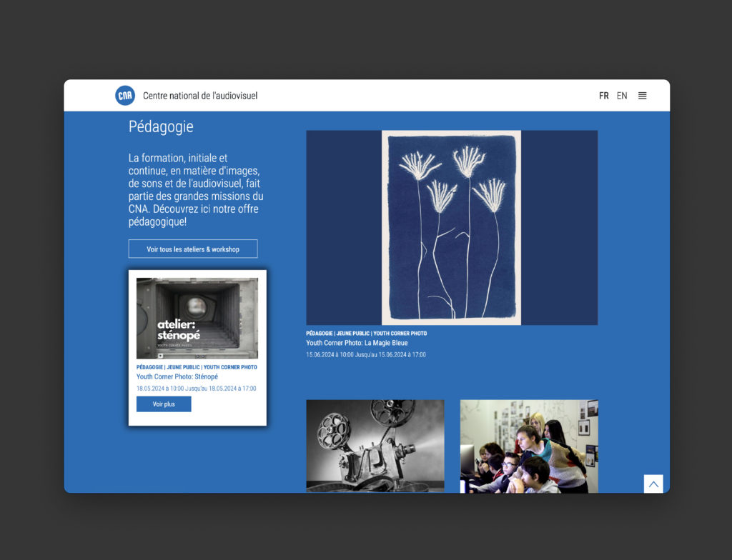Click the 15.06.2024 date under La Magie Bleue
732x560 pixels.
coord(365,354)
